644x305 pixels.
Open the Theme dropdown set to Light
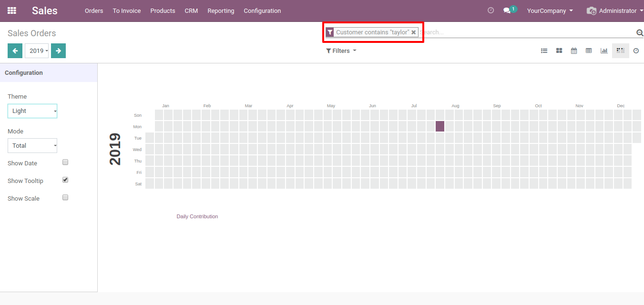(x=32, y=111)
